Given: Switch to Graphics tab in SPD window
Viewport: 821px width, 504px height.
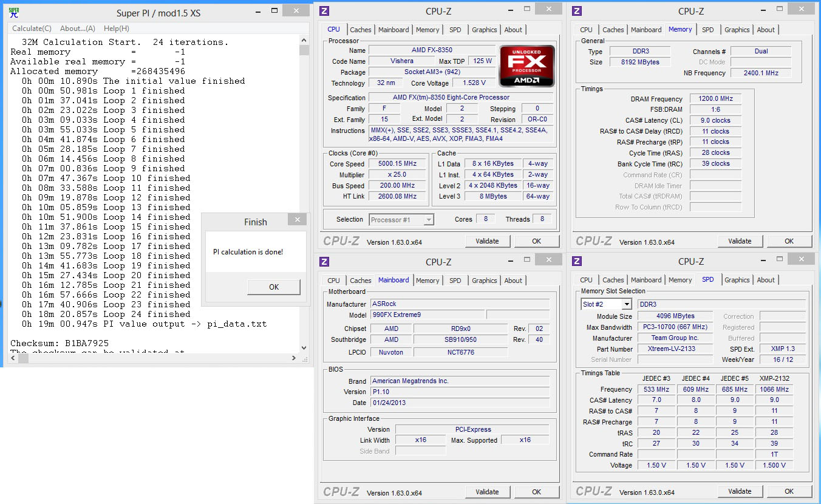Looking at the screenshot, I should [x=737, y=280].
